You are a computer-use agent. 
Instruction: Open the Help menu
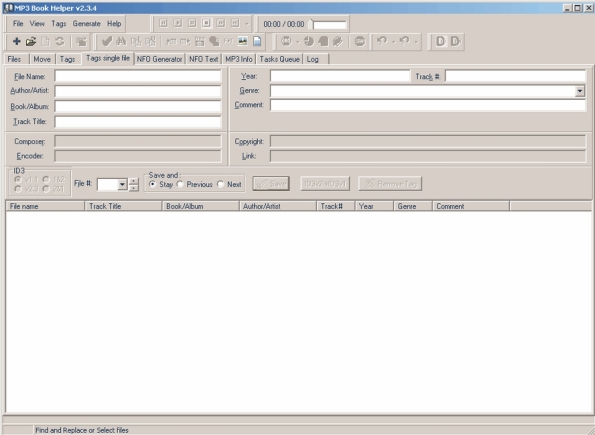point(114,24)
